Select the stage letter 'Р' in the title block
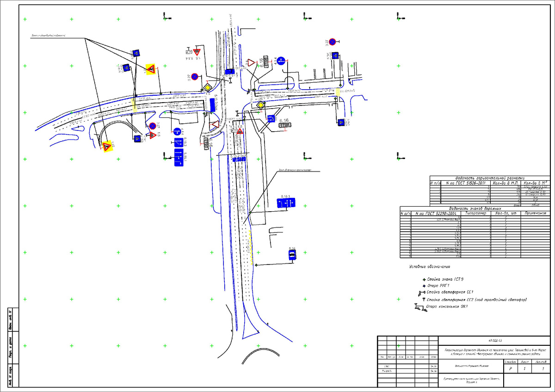The image size is (555, 392). pyautogui.click(x=511, y=369)
